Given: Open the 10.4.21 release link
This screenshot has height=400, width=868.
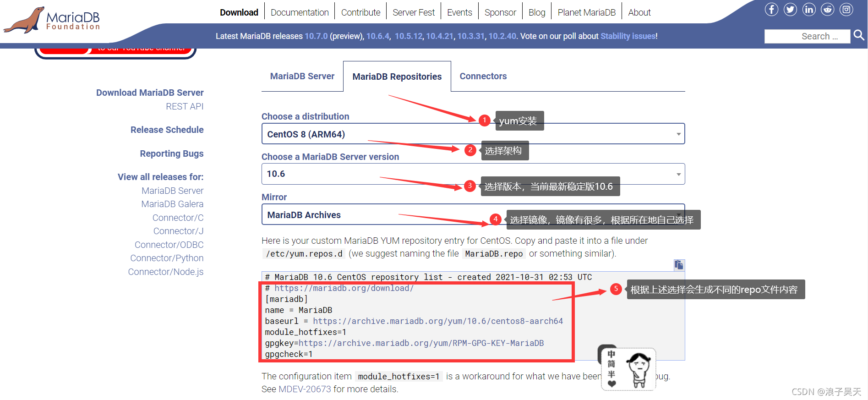Looking at the screenshot, I should click(440, 36).
